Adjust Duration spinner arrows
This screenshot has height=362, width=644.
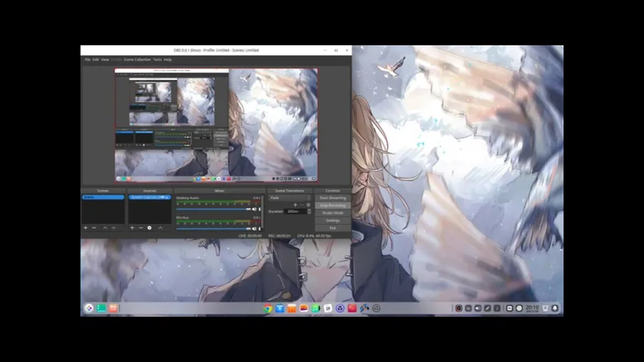tap(309, 211)
